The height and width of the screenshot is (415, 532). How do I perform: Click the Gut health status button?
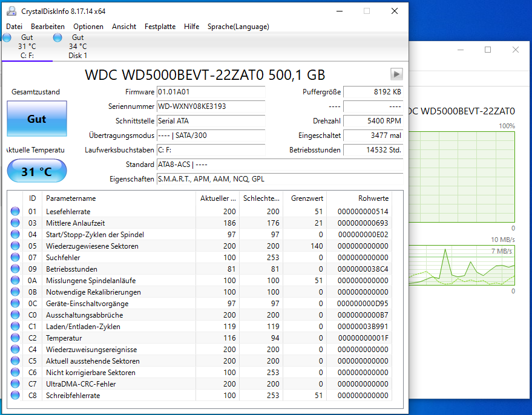click(37, 119)
